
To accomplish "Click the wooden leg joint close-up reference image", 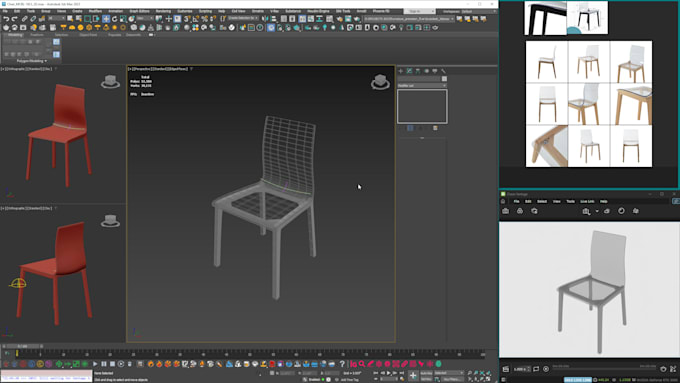I will (x=546, y=146).
